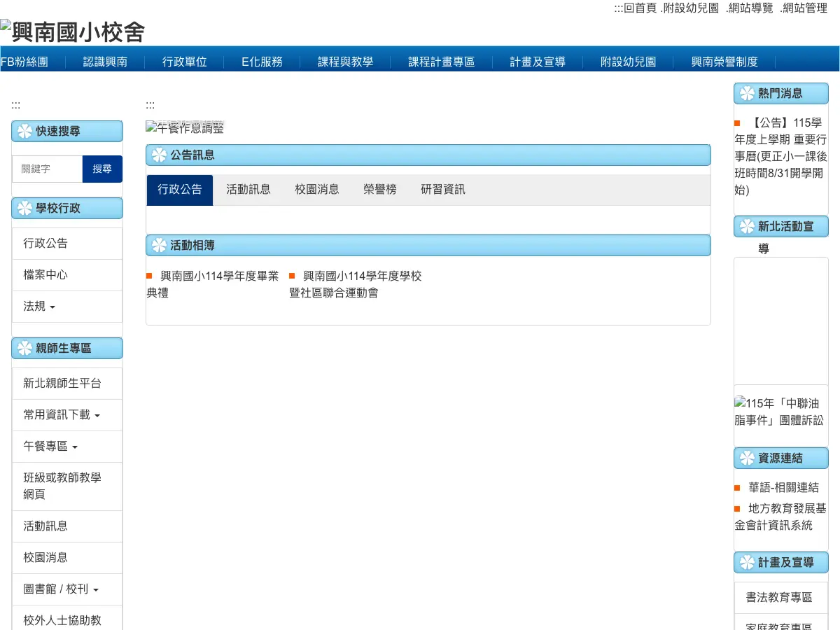Image resolution: width=840 pixels, height=630 pixels.
Task: Open the 行政單位 navigation menu
Action: pyautogui.click(x=185, y=62)
